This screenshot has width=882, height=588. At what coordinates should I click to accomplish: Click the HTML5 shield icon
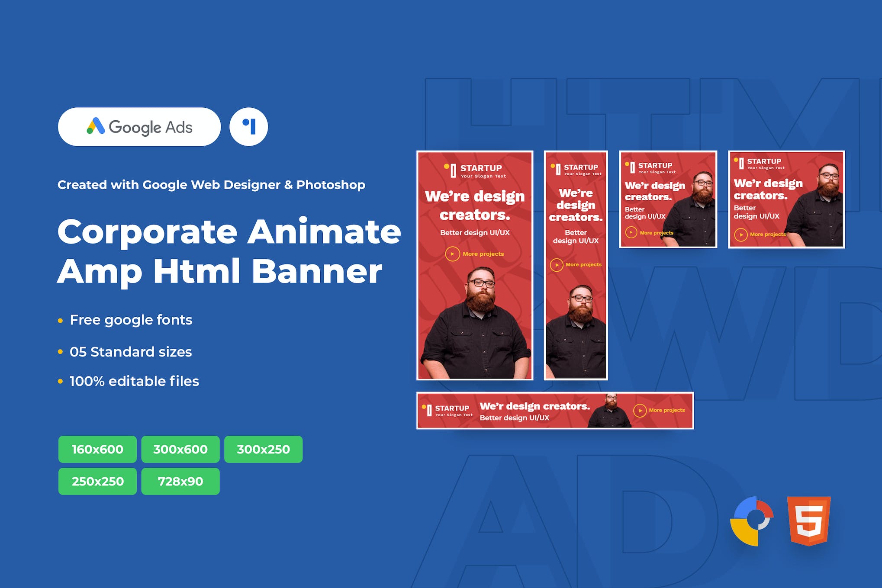[808, 521]
